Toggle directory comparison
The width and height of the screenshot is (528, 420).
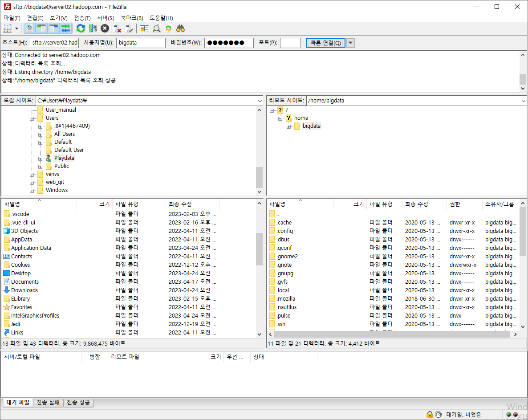click(x=157, y=29)
